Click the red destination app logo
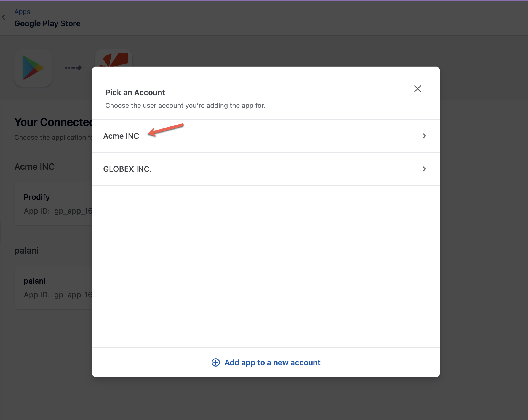Viewport: 528px width, 420px height. [114, 59]
